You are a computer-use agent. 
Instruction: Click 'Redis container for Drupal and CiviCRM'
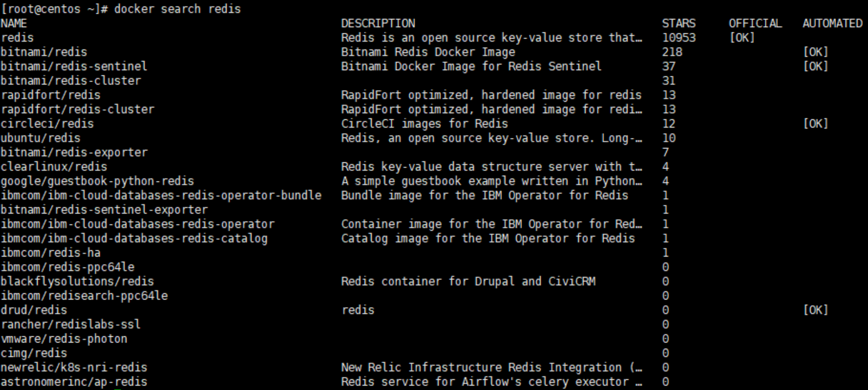pos(468,281)
